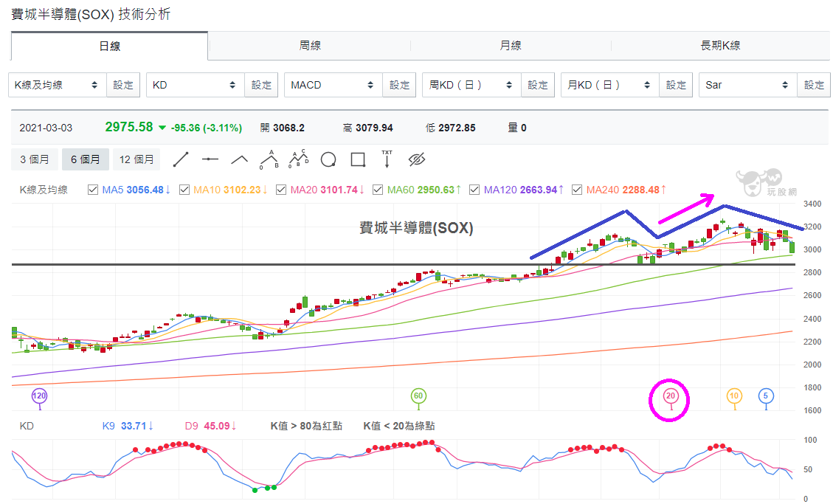Click 設定 button next to 周KD(日)
The height and width of the screenshot is (504, 833).
coord(538,85)
